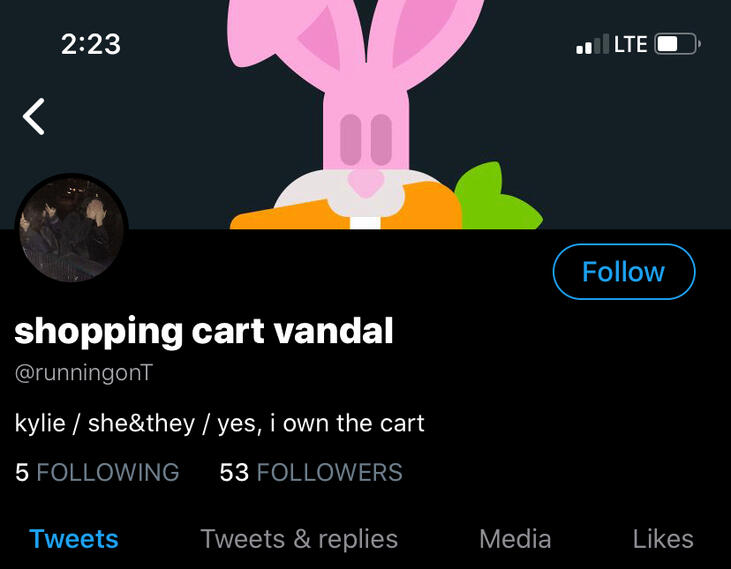Tap the 2:23 clock in status bar
The height and width of the screenshot is (569, 731).
point(90,44)
